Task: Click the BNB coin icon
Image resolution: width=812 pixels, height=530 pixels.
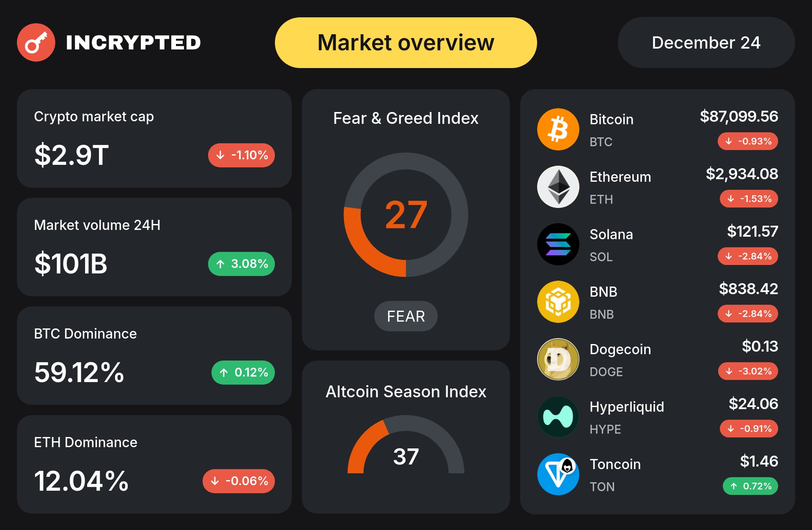Action: pos(558,302)
